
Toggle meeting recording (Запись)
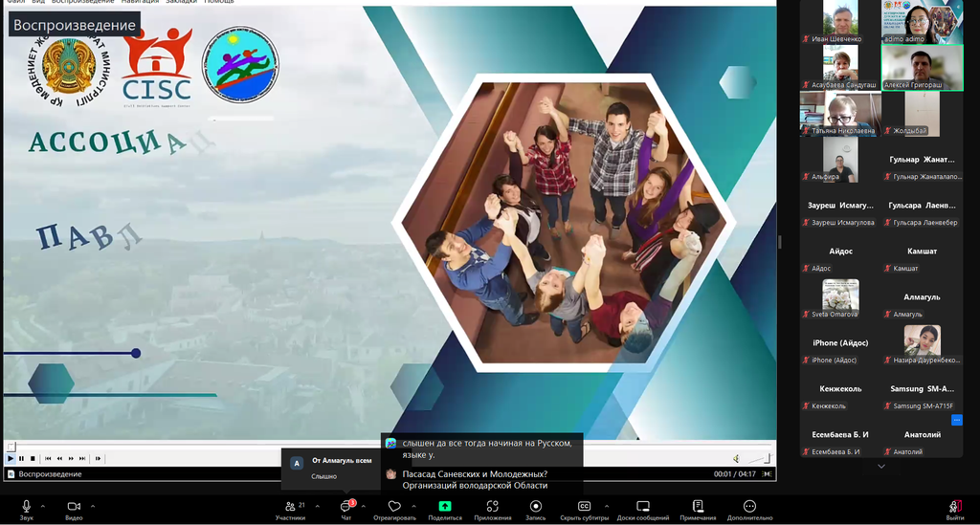[x=536, y=509]
